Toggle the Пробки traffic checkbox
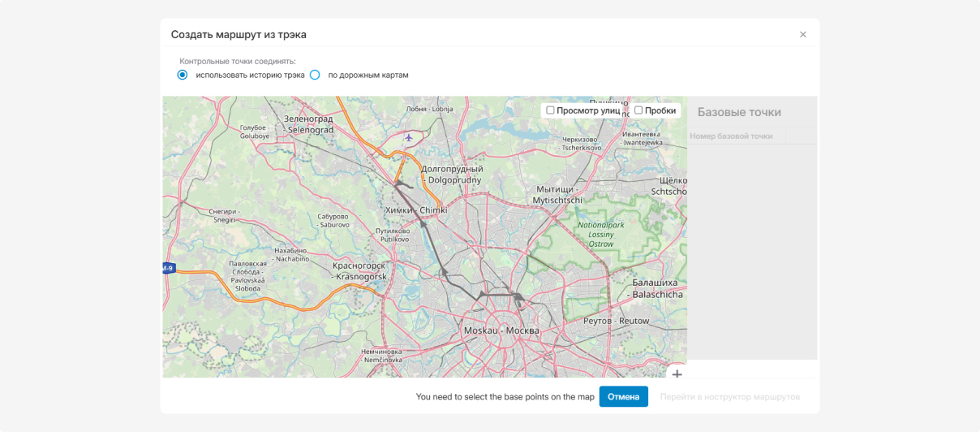Screen dimensions: 980x432 [638, 110]
